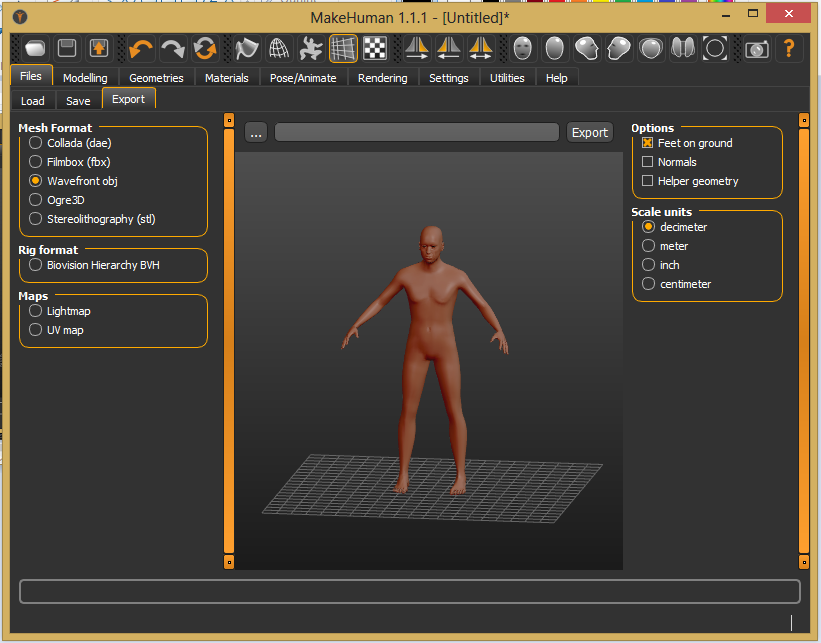The image size is (821, 643).
Task: Select the Lightmap option
Action: point(60,311)
